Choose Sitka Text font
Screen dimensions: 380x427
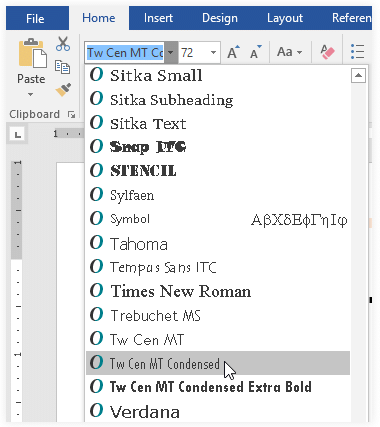pyautogui.click(x=218, y=123)
